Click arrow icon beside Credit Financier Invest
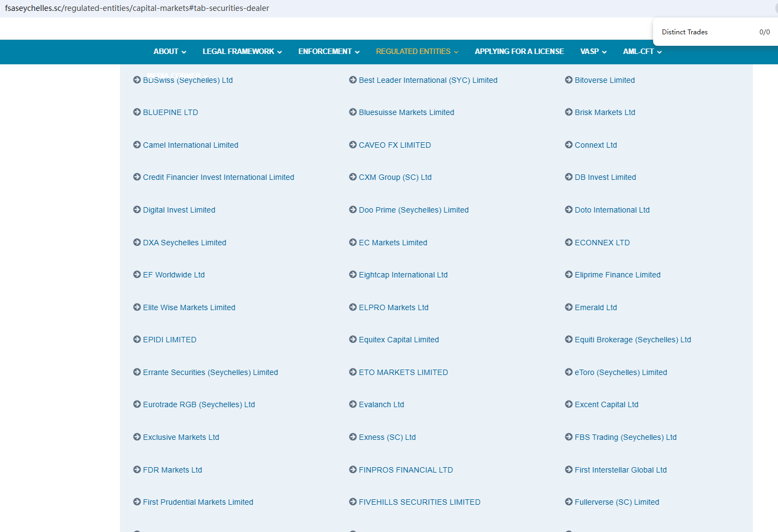778x532 pixels. tap(137, 177)
